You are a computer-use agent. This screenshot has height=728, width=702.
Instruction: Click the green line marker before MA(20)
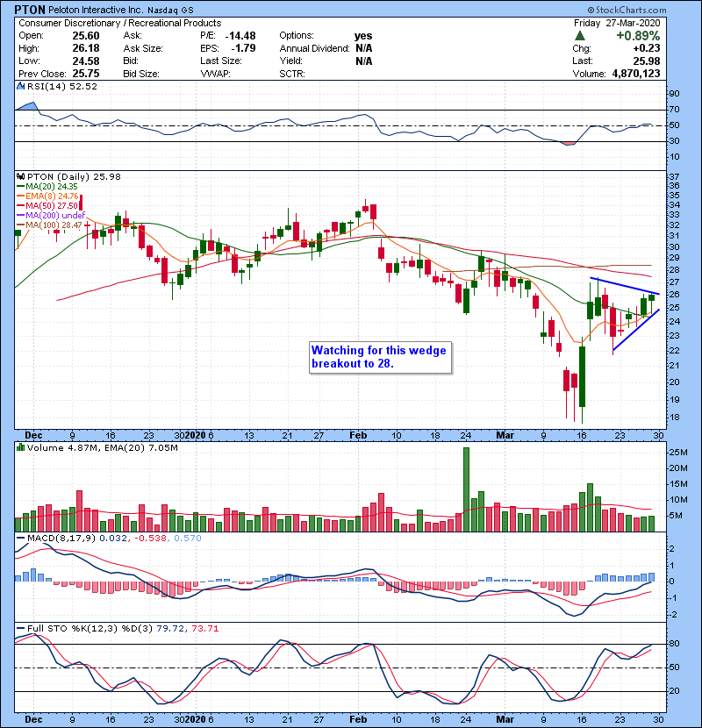20,187
